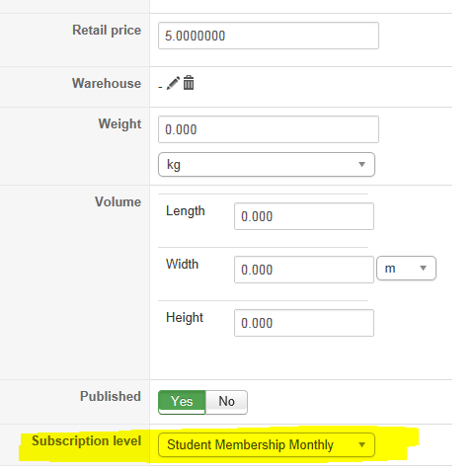Screen dimensions: 476x472
Task: Click the Weight value input field
Action: click(x=269, y=129)
